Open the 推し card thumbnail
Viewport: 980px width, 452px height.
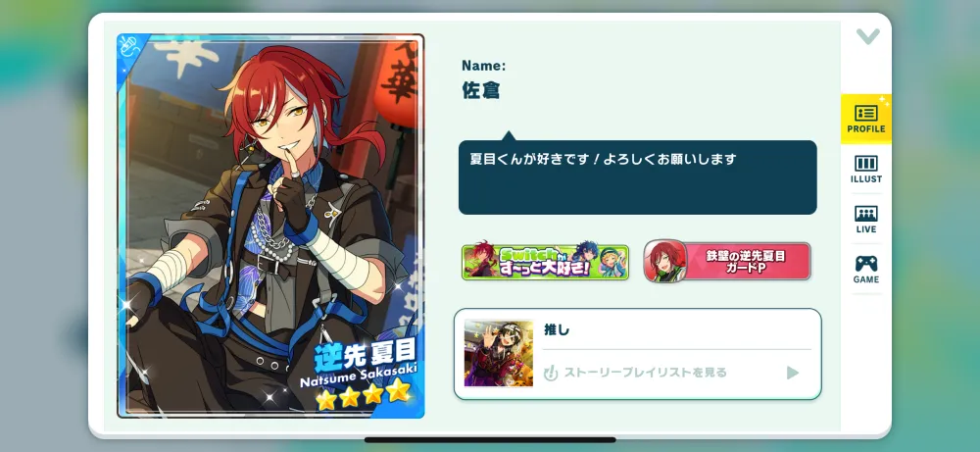click(499, 354)
